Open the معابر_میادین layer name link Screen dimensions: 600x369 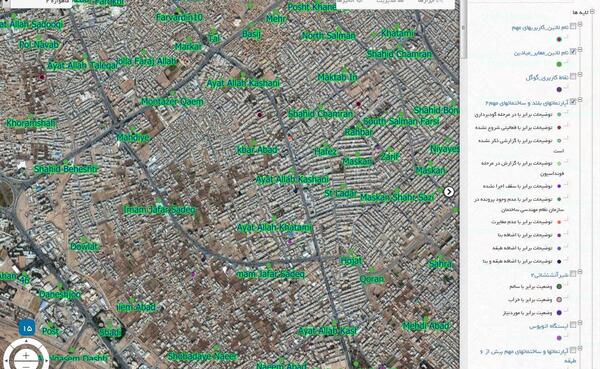click(x=541, y=53)
